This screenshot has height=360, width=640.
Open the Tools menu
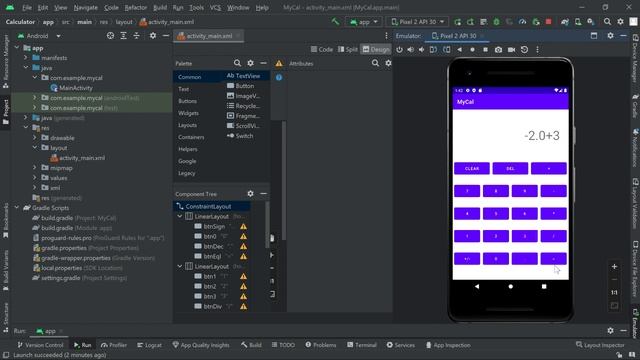coord(196,7)
